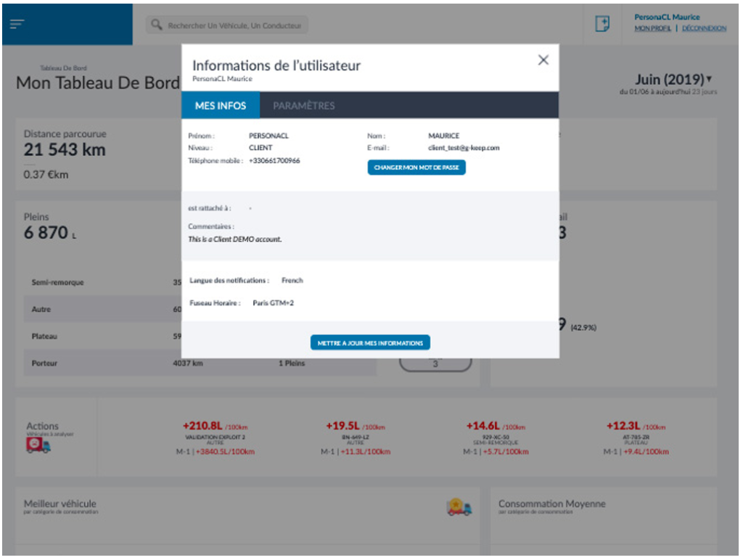Screen dimensions: 743x560
Task: Close the Informations de l'utilisateur dialog
Action: point(543,61)
